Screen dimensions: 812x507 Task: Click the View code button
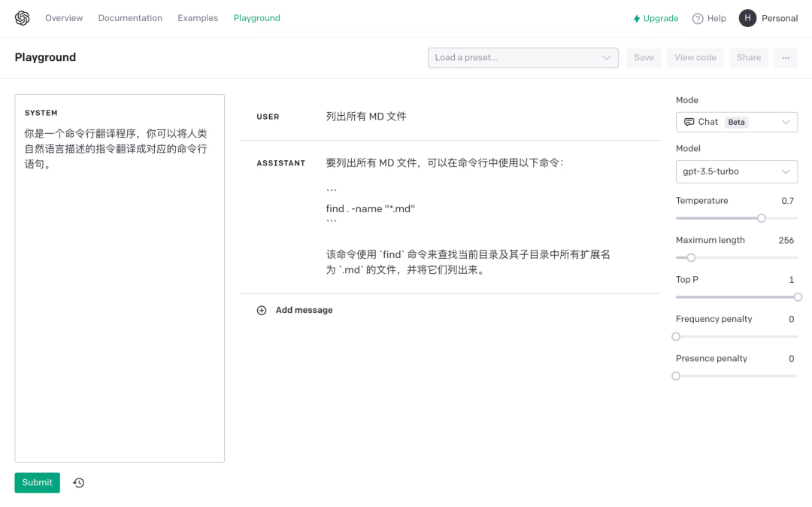pos(695,57)
